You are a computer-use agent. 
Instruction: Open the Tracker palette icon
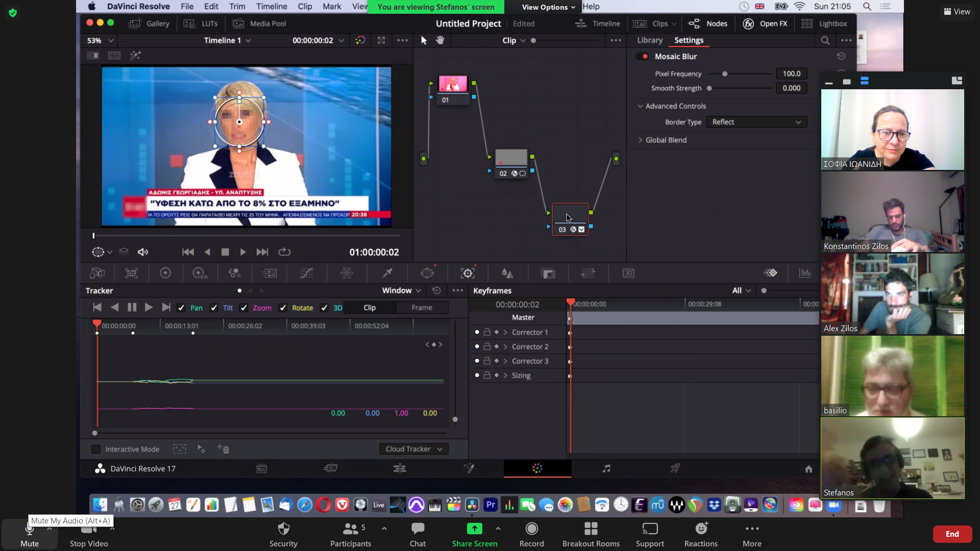468,273
